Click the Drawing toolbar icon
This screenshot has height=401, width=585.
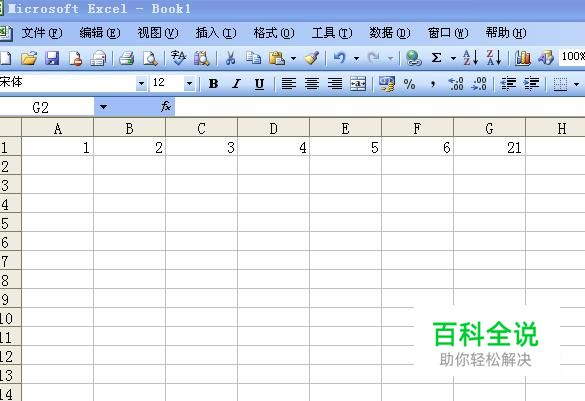tap(546, 58)
